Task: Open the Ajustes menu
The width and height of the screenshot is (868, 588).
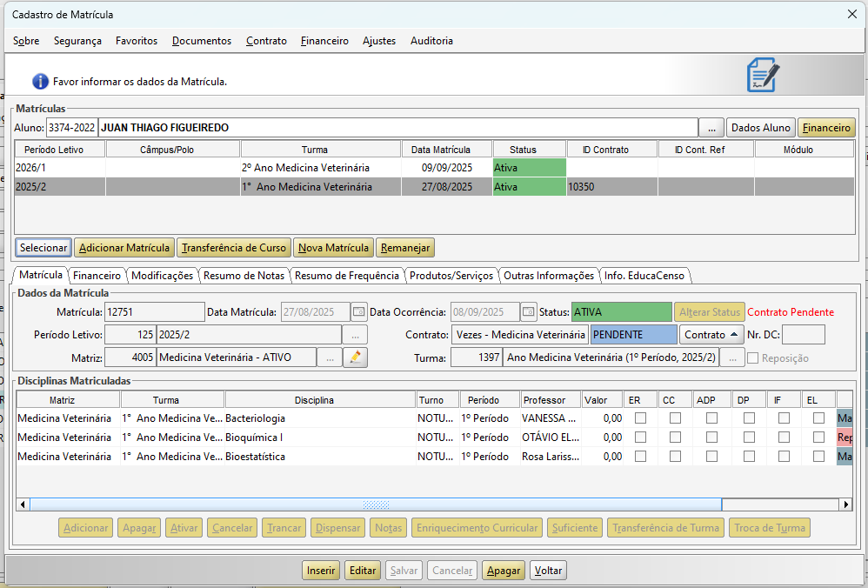Action: click(379, 40)
